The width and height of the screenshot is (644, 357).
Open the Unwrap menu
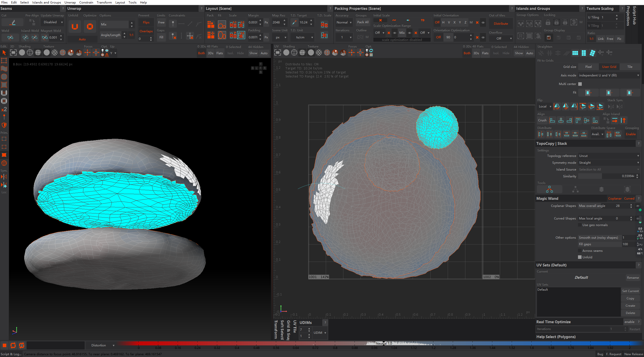tap(70, 3)
